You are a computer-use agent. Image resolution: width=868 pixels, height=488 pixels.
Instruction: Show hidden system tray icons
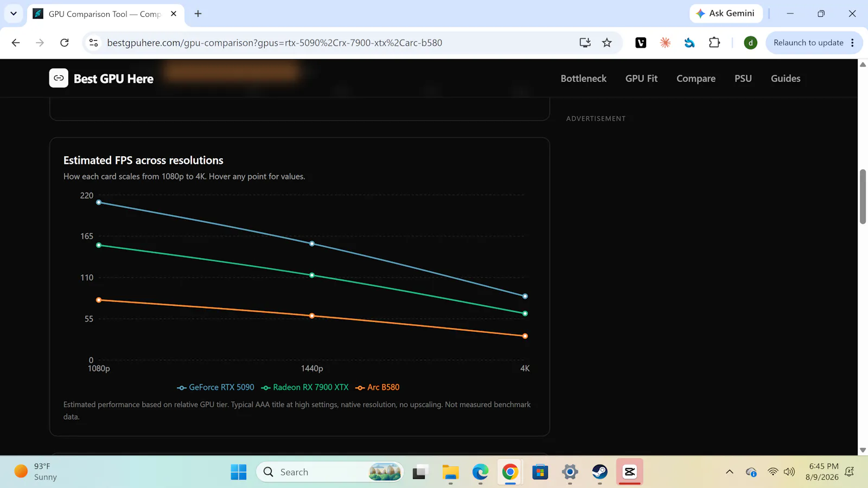point(730,472)
